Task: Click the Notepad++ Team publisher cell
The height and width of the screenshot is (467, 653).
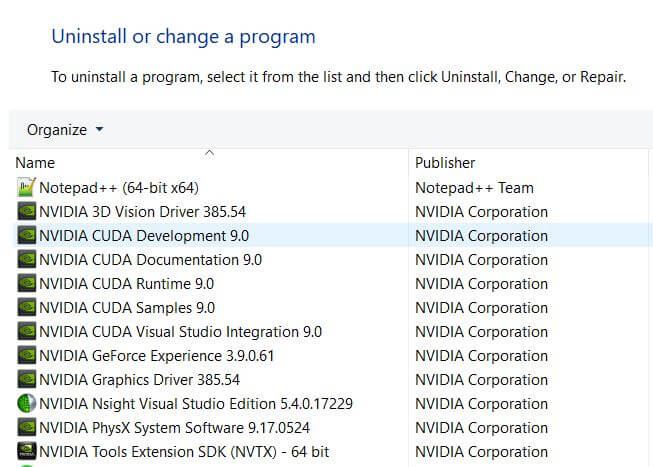Action: pos(474,188)
